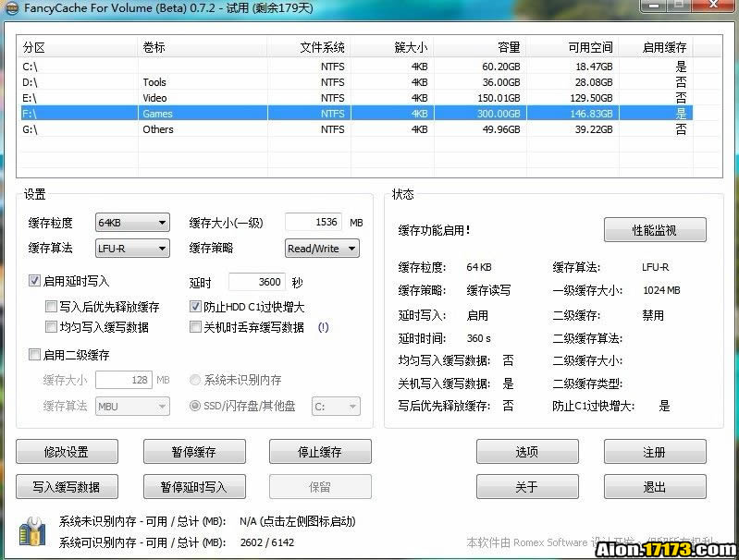The width and height of the screenshot is (739, 560).
Task: Click 暂停延时写入 button
Action: tap(194, 486)
